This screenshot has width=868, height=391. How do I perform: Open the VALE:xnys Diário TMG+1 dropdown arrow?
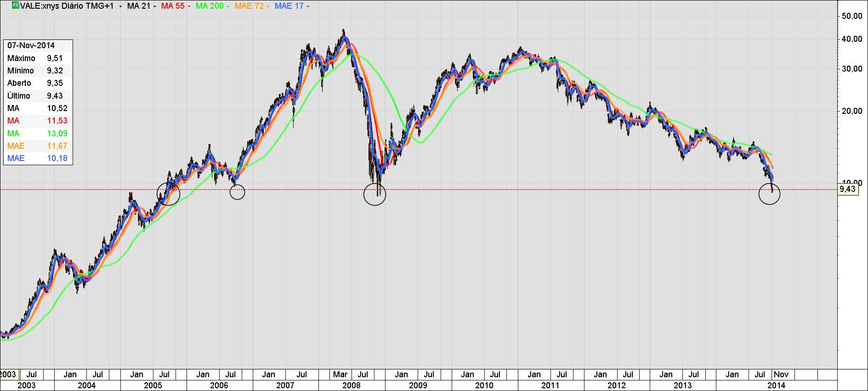point(121,6)
